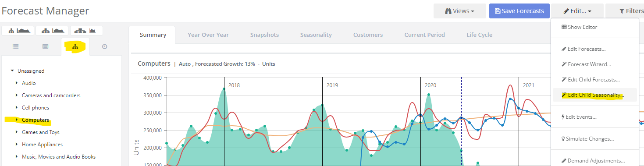Switch to clock history tab icon
Image resolution: width=644 pixels, height=166 pixels.
[104, 46]
